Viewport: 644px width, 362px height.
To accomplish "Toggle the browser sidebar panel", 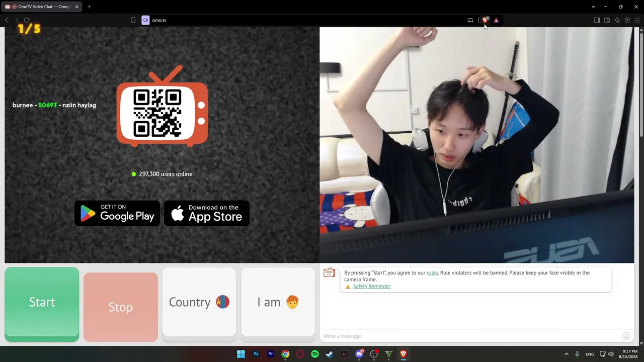I will tap(597, 20).
